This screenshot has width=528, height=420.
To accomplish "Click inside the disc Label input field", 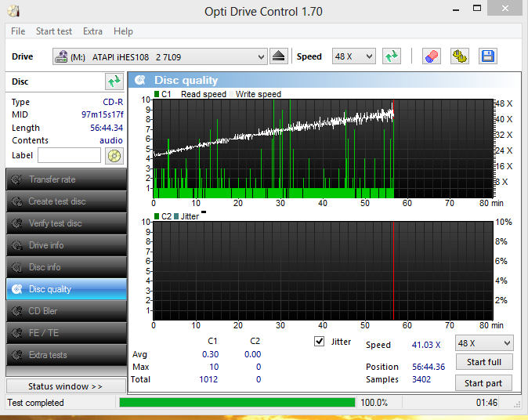I will 69,156.
